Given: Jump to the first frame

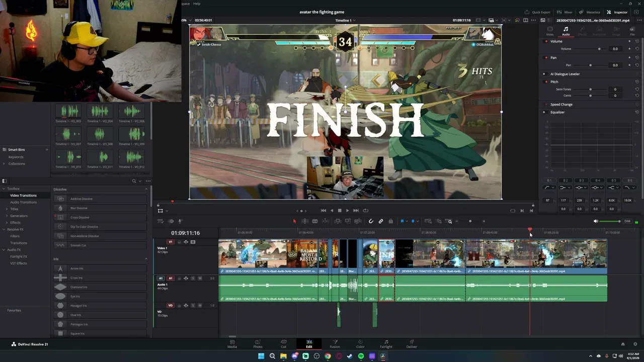Looking at the screenshot, I should 324,211.
